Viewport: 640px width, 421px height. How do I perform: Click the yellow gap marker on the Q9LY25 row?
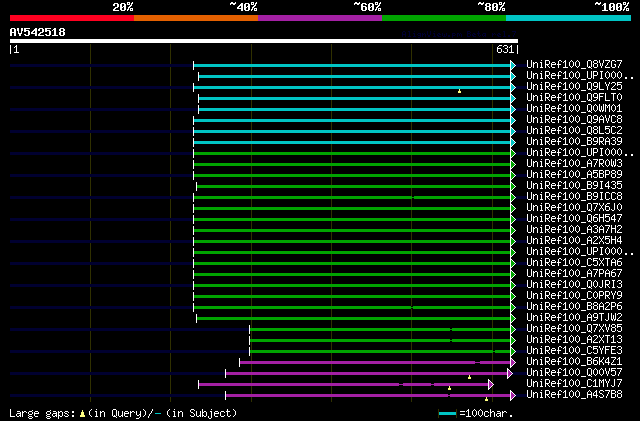pyautogui.click(x=460, y=91)
